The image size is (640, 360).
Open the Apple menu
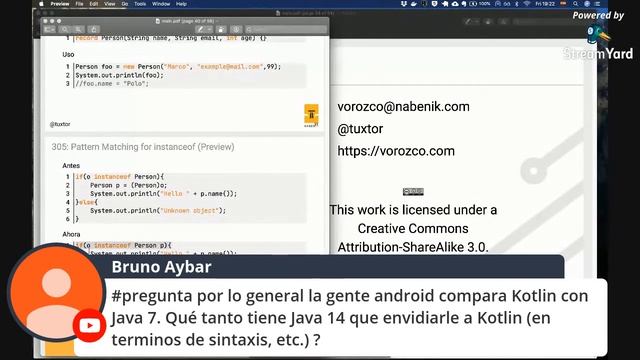(41, 4)
